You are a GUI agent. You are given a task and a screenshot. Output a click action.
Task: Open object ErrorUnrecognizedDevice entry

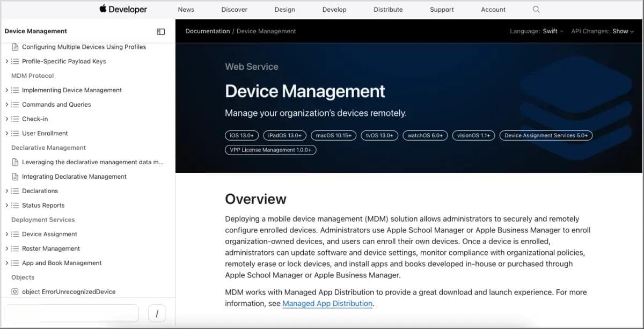[69, 292]
